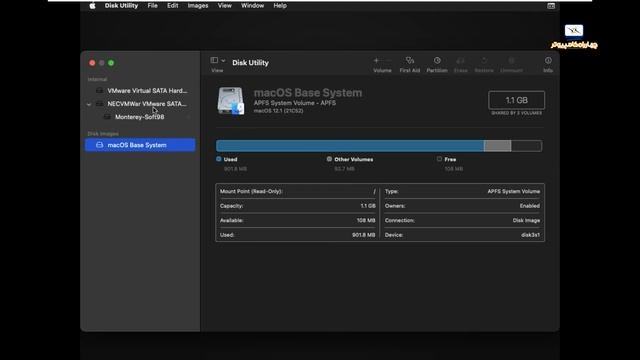
Task: Collapse the NECVMWar VMware SATA disclosure arrow
Action: (89, 104)
